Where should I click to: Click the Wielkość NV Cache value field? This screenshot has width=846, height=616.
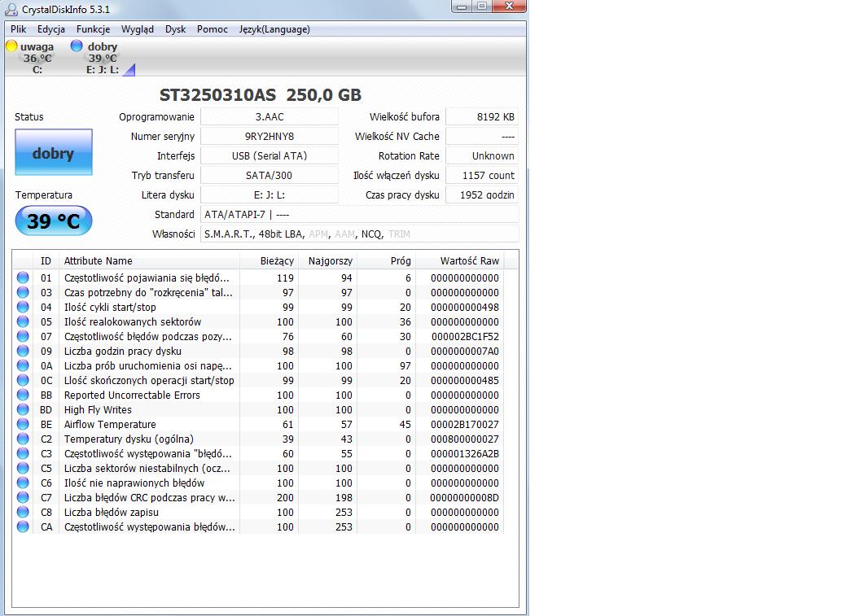[482, 137]
